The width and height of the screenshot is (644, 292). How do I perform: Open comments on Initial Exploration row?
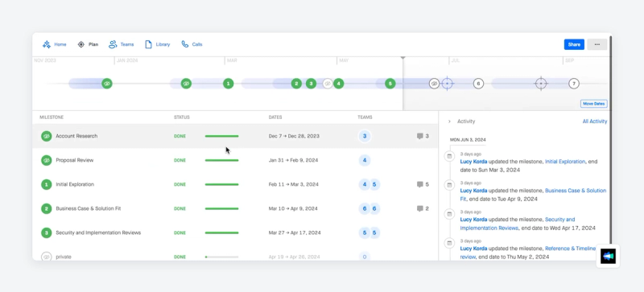click(x=423, y=184)
